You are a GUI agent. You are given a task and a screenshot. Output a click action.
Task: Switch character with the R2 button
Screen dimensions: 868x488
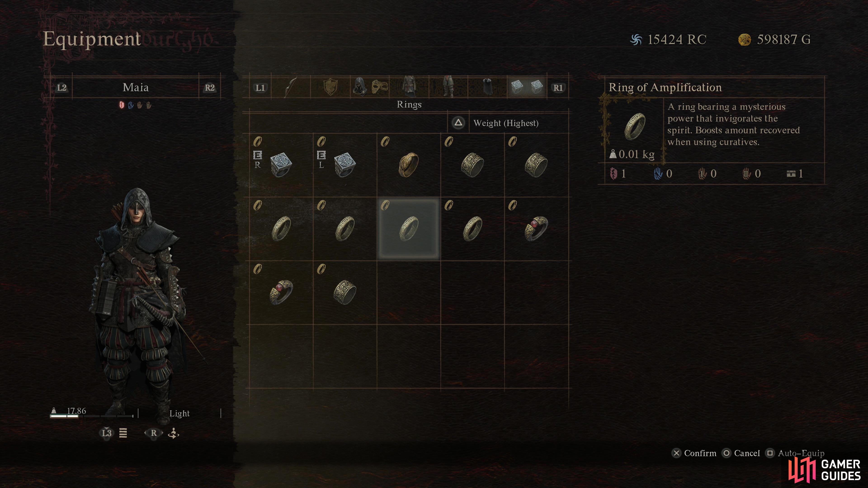click(x=210, y=88)
